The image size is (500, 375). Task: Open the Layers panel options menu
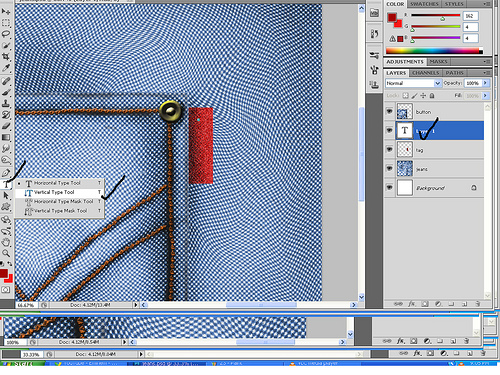[x=487, y=73]
